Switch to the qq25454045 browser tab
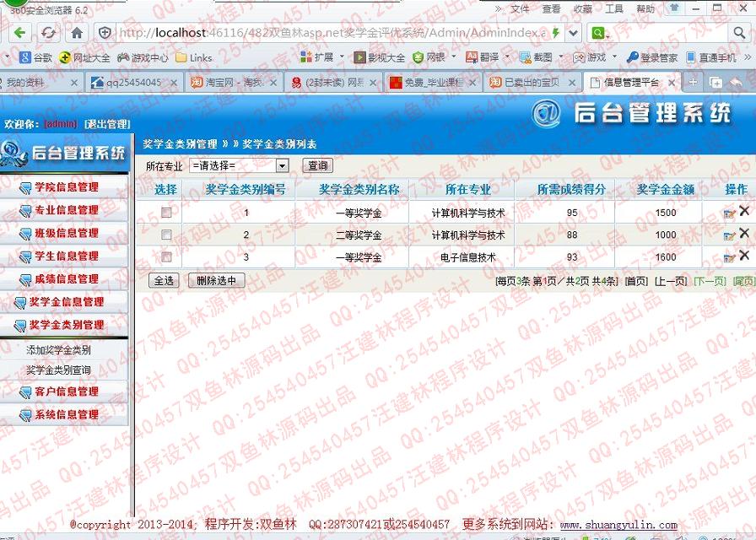The image size is (756, 540). click(134, 83)
